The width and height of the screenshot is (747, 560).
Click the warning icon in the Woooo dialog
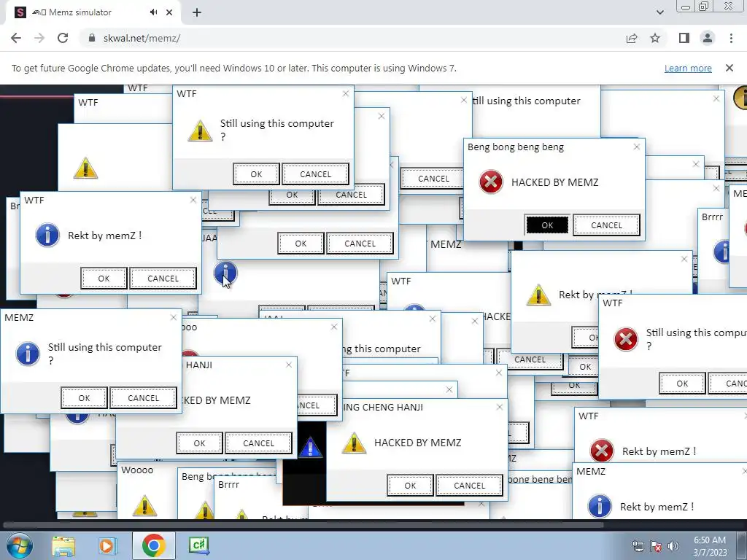144,506
